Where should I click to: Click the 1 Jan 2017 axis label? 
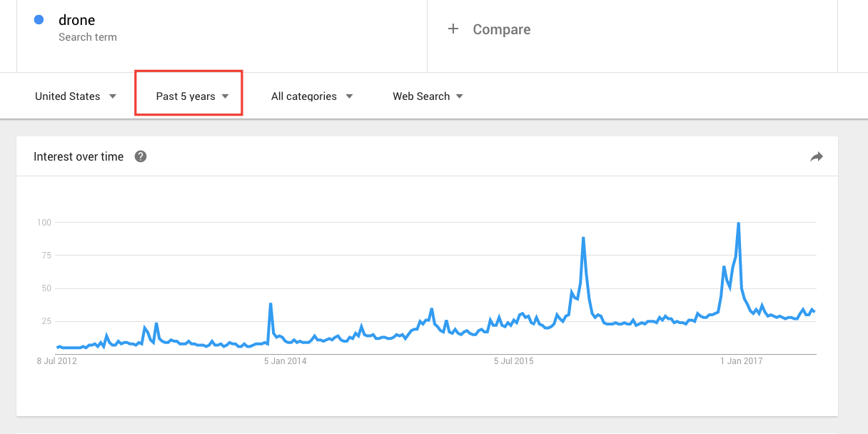742,361
